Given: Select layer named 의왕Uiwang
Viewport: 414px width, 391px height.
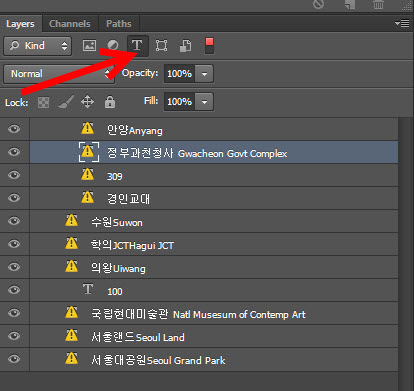Looking at the screenshot, I should [x=118, y=268].
